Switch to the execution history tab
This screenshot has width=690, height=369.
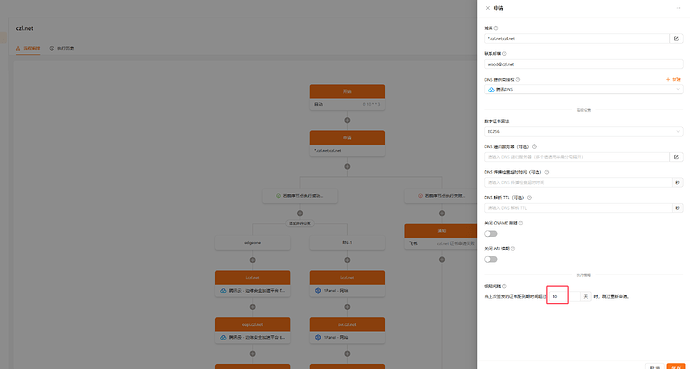click(x=62, y=48)
